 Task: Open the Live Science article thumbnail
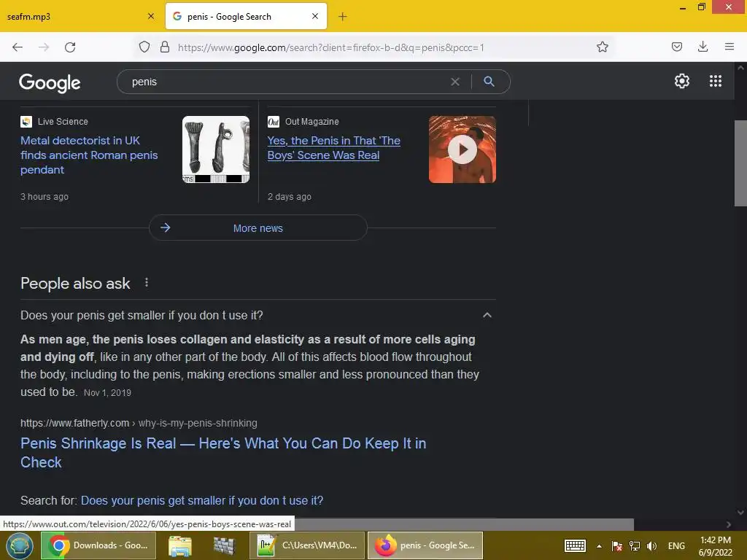coord(216,149)
